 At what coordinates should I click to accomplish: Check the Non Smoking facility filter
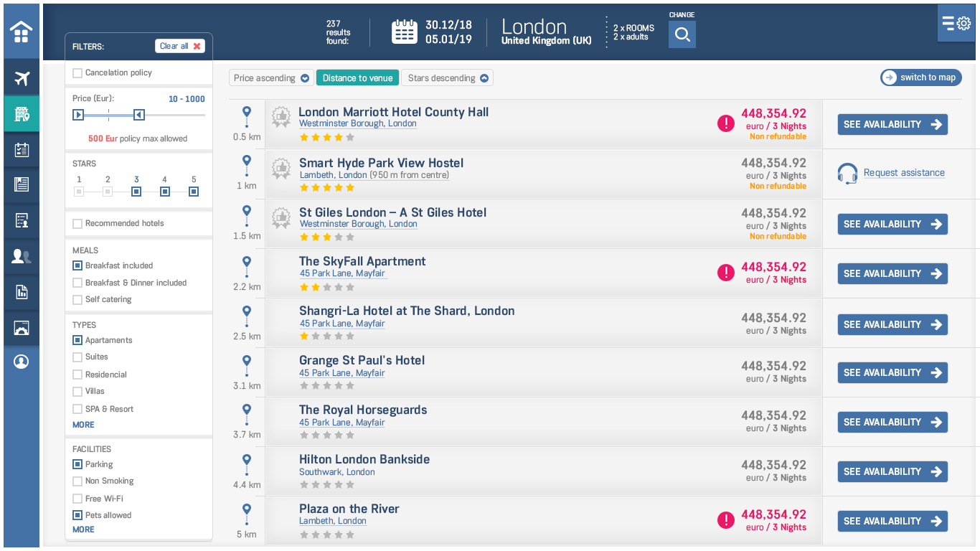pyautogui.click(x=77, y=481)
